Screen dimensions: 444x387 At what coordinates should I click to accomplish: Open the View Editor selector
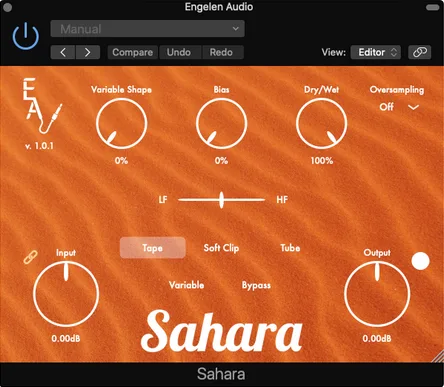click(x=376, y=52)
